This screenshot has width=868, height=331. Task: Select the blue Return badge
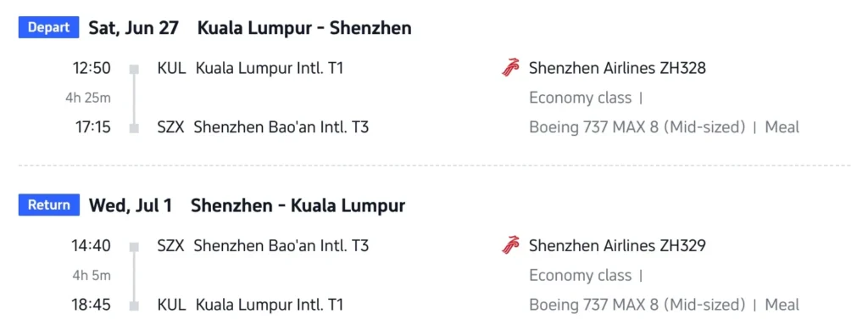tap(48, 205)
